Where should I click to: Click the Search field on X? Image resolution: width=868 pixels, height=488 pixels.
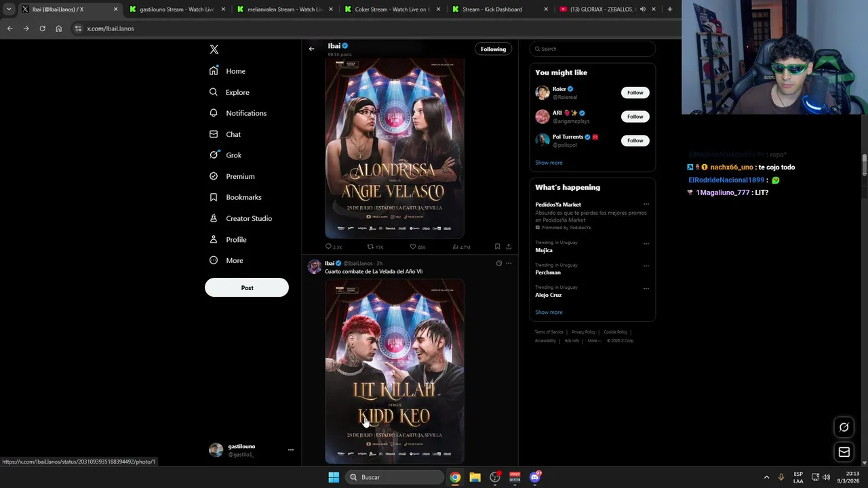[592, 49]
